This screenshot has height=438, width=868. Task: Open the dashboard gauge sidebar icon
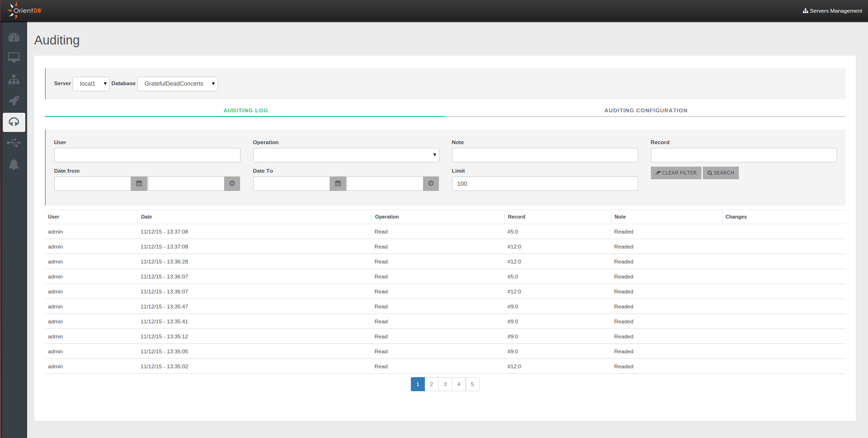click(x=14, y=37)
